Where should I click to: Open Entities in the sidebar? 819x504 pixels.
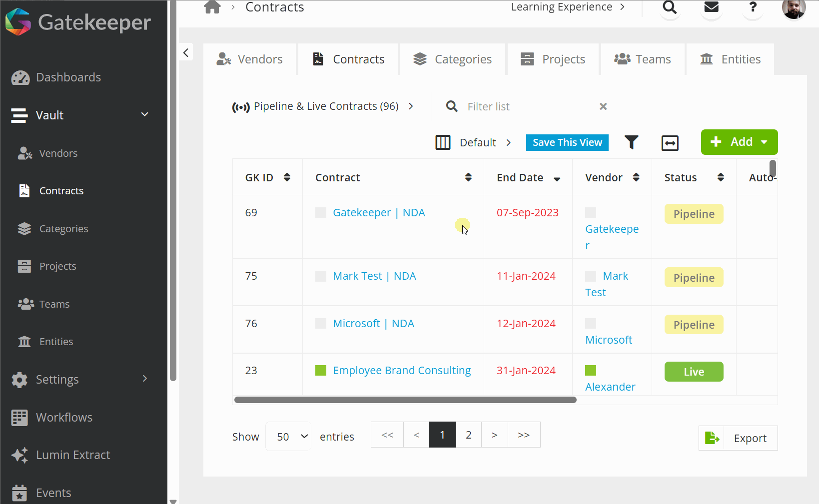pyautogui.click(x=45, y=342)
